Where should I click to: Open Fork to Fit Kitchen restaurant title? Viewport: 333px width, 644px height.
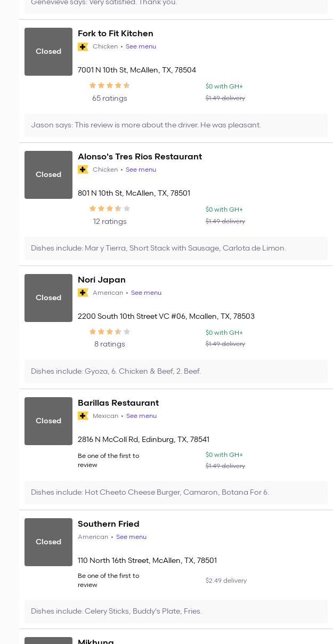115,34
